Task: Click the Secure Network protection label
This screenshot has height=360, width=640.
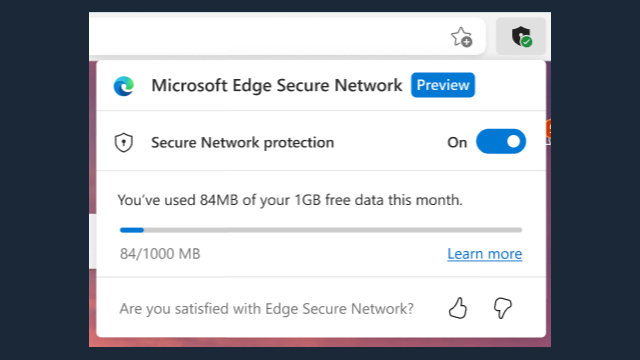Action: [242, 142]
